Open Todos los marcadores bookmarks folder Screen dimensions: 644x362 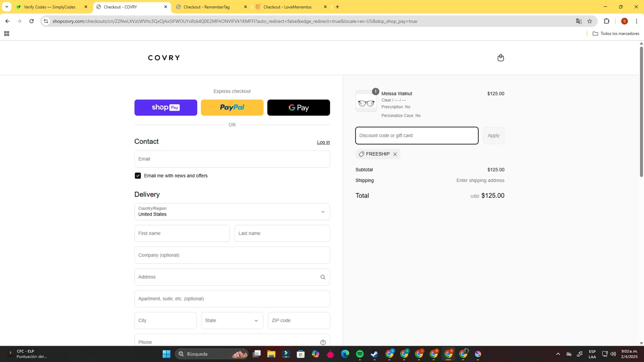616,33
